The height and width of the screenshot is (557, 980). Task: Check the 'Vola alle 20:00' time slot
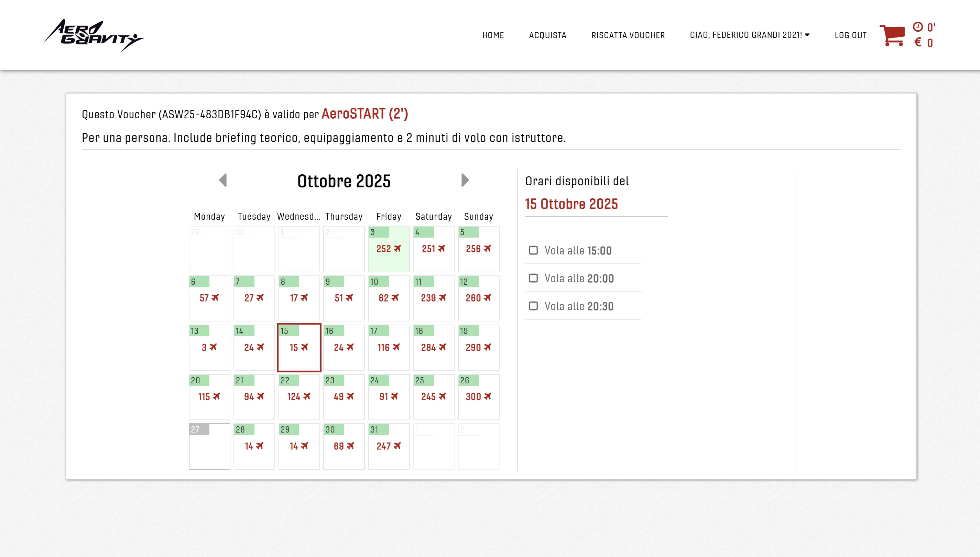point(533,278)
